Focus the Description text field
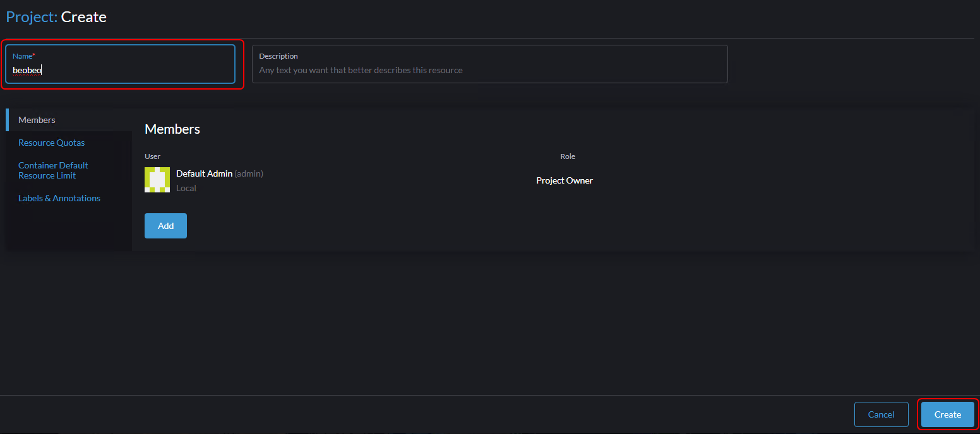980x434 pixels. point(489,70)
